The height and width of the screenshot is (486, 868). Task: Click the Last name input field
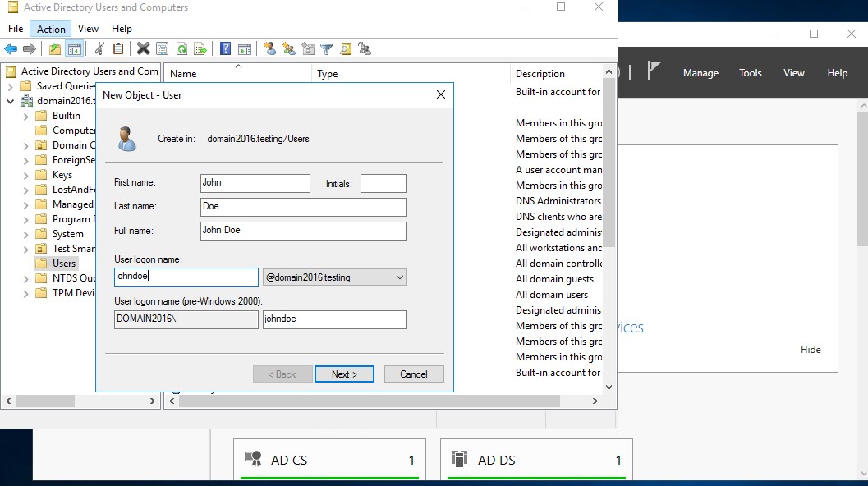303,207
